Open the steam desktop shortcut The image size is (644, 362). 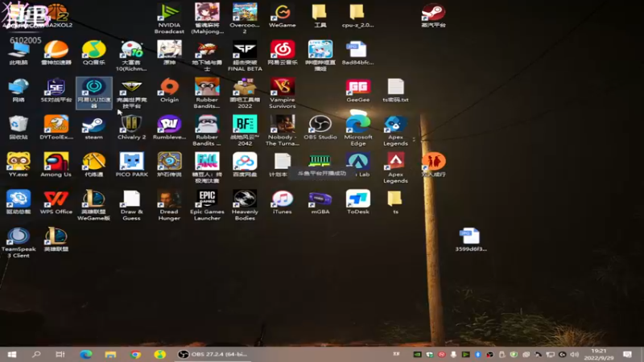pyautogui.click(x=94, y=128)
